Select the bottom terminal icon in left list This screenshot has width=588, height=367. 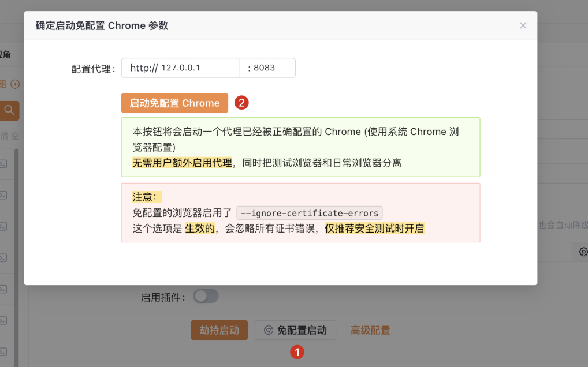3,351
